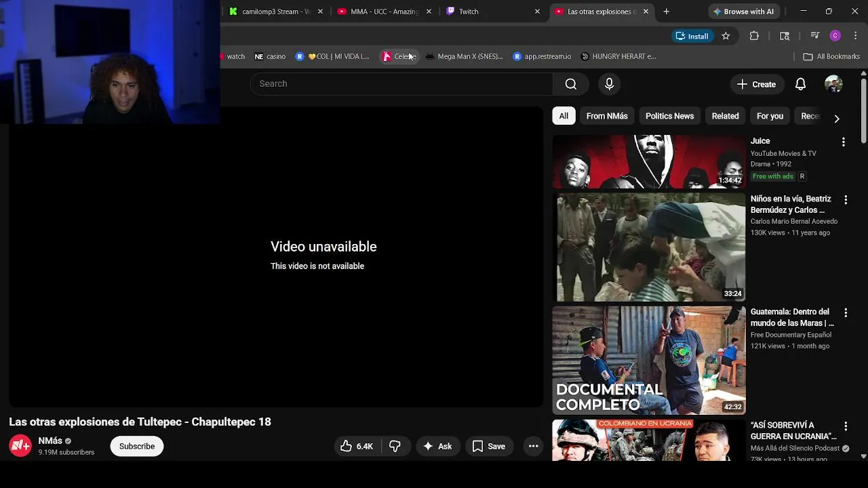
Task: Open the browser extensions puzzle icon
Action: point(754,36)
